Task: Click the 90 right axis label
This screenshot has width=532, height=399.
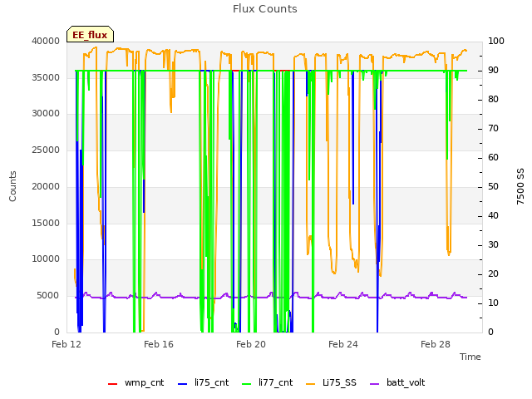Action: [x=493, y=70]
